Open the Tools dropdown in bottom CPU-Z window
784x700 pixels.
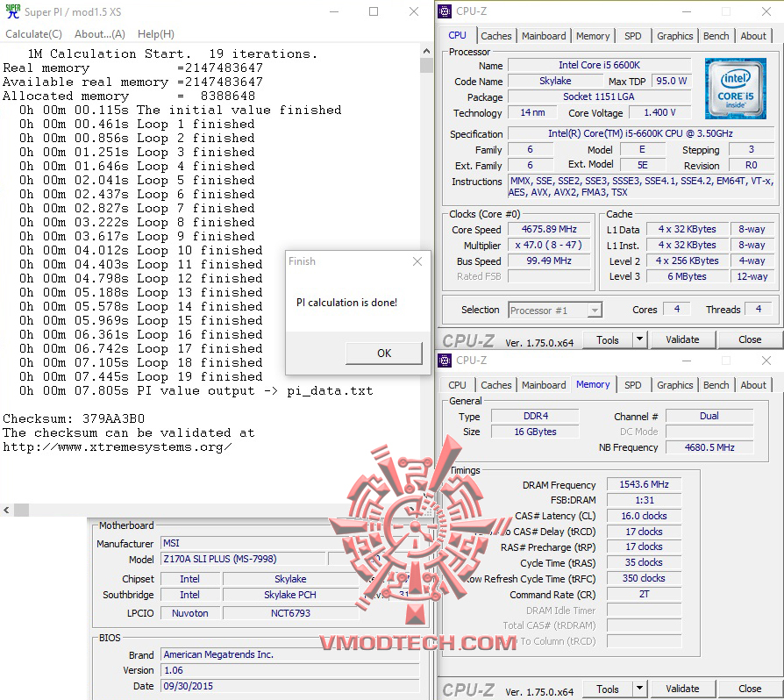[615, 689]
